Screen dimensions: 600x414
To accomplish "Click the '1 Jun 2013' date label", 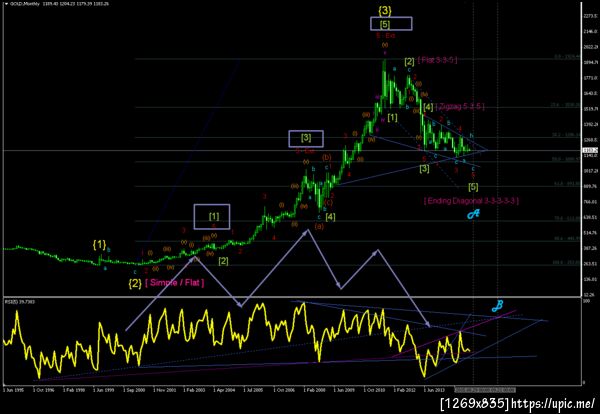I will coord(434,390).
